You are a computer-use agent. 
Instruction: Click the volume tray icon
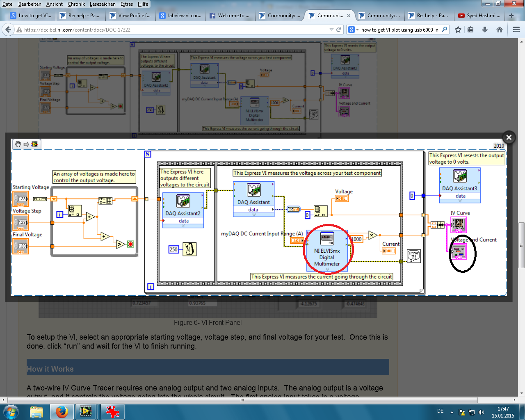[481, 412]
